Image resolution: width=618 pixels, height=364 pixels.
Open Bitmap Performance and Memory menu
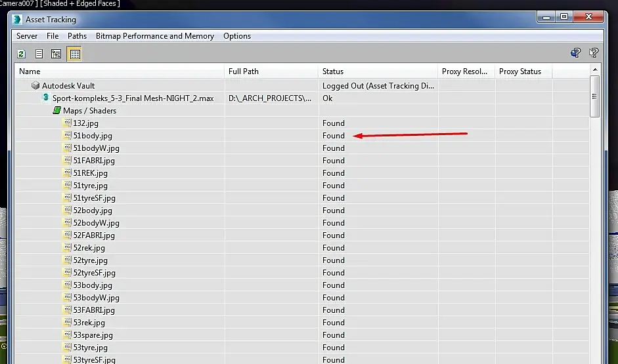coord(155,36)
